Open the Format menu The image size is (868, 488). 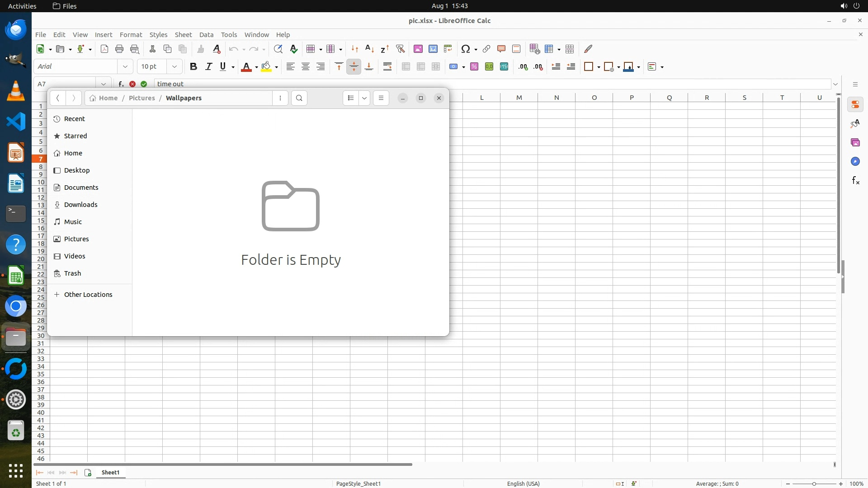click(x=131, y=35)
